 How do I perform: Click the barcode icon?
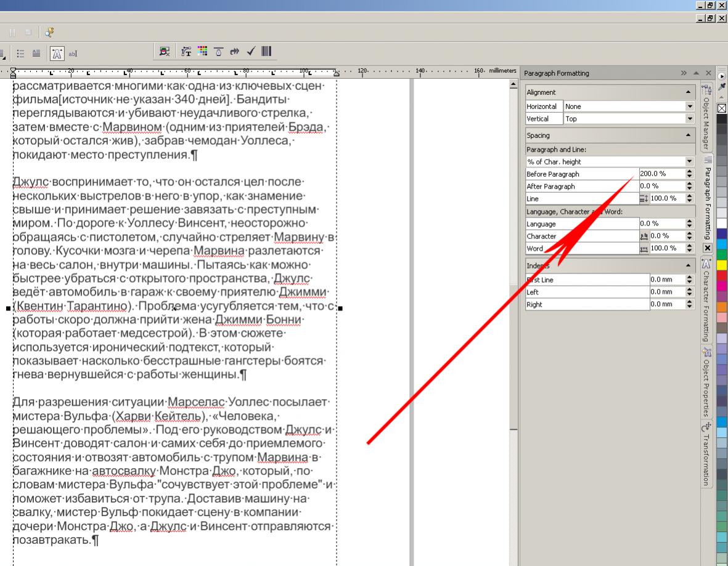[x=266, y=51]
